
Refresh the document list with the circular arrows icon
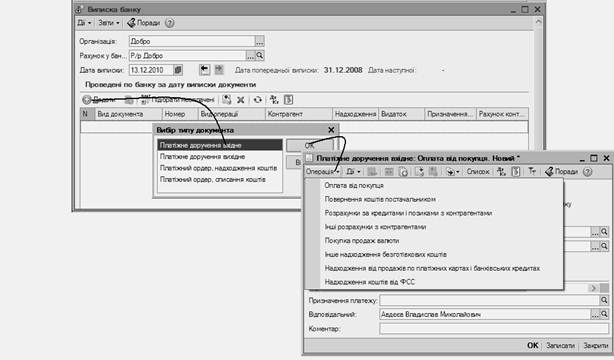click(257, 100)
